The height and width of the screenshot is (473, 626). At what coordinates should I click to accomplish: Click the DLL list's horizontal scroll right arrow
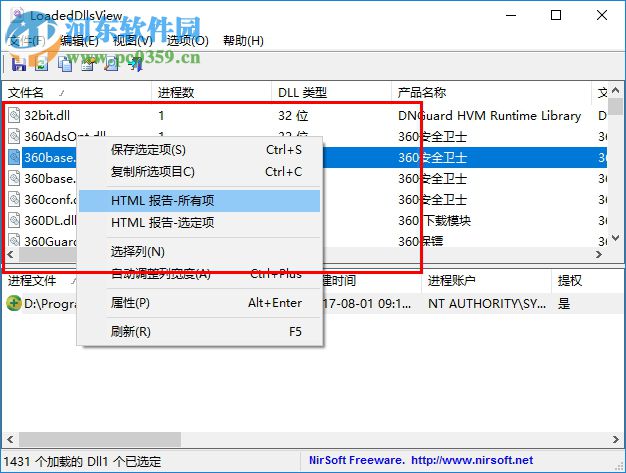tap(599, 254)
